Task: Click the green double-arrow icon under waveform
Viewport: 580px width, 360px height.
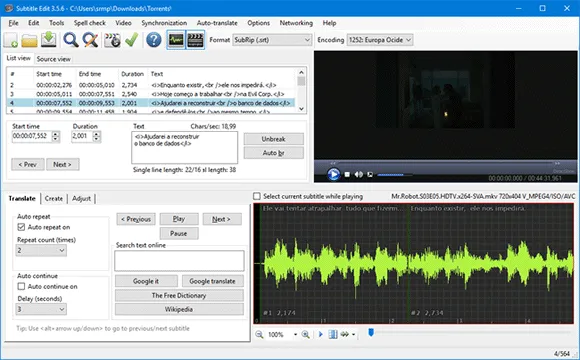Action: (345, 334)
